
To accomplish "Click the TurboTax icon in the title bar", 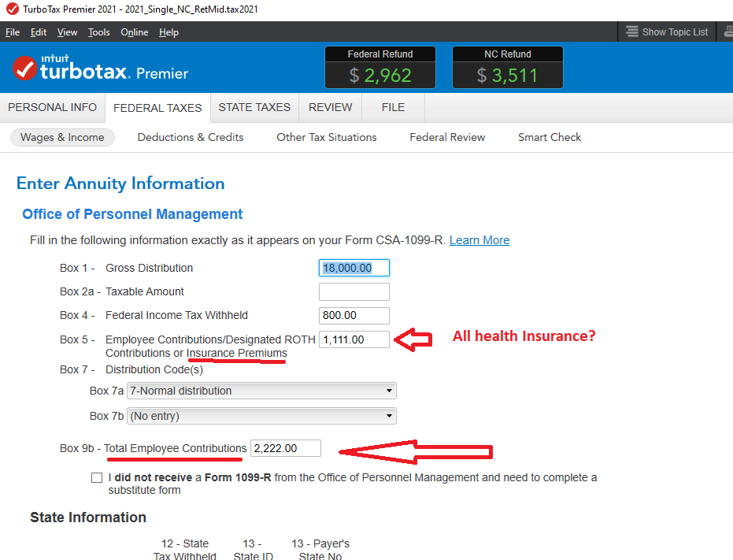I will [12, 9].
